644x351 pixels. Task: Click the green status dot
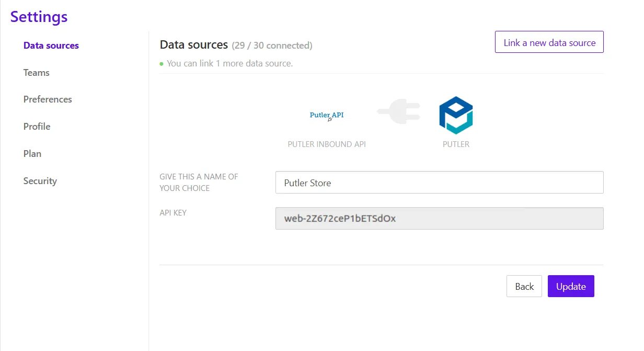point(162,64)
